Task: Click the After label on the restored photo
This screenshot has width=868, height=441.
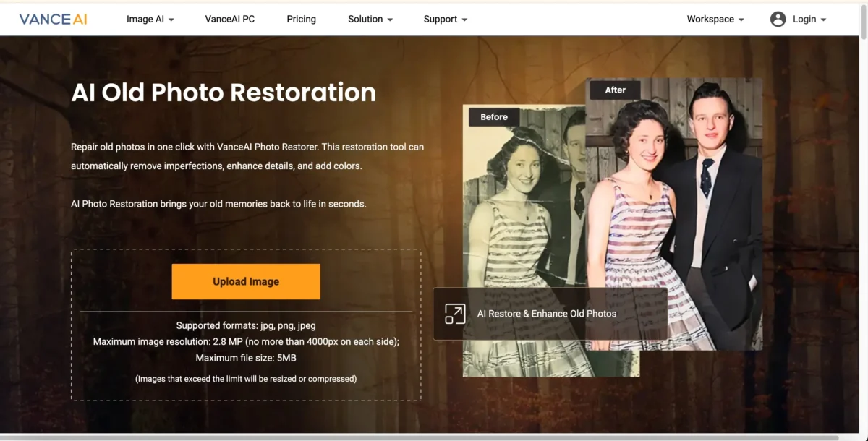Action: pos(615,90)
